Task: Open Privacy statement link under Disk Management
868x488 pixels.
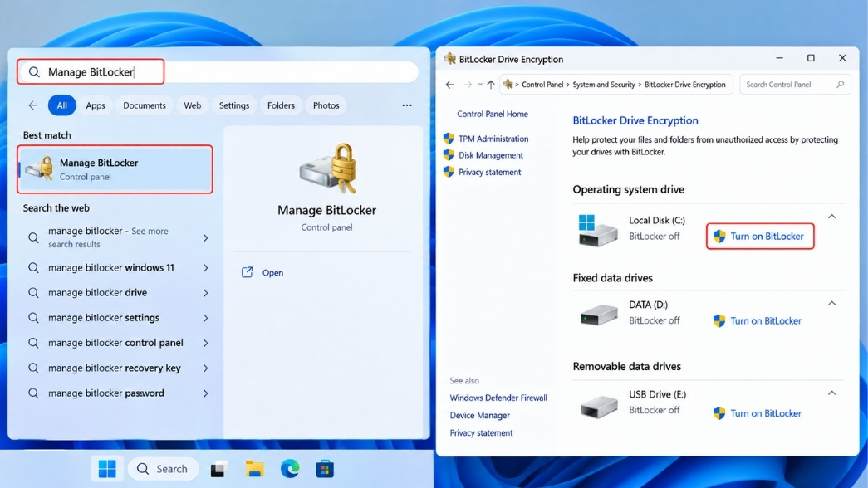Action: tap(489, 172)
